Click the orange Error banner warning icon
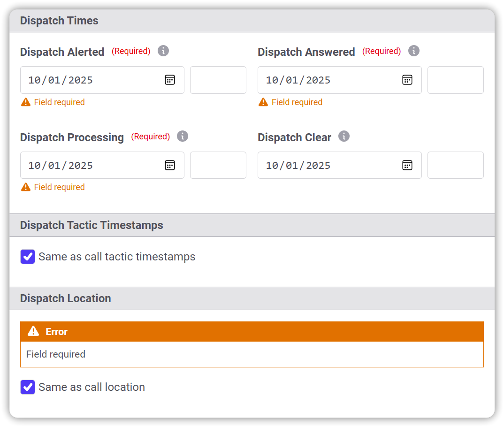This screenshot has height=427, width=504. [x=33, y=331]
